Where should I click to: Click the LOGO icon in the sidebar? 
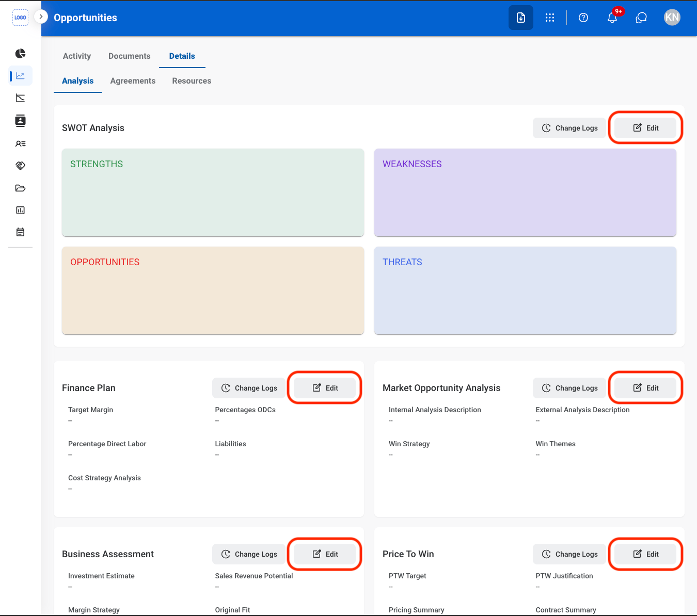point(20,18)
